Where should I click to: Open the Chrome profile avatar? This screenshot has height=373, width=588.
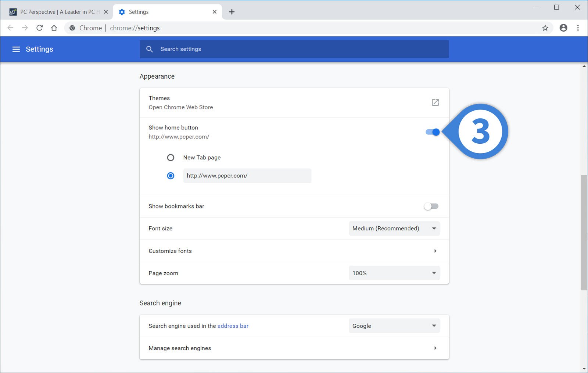coord(563,28)
